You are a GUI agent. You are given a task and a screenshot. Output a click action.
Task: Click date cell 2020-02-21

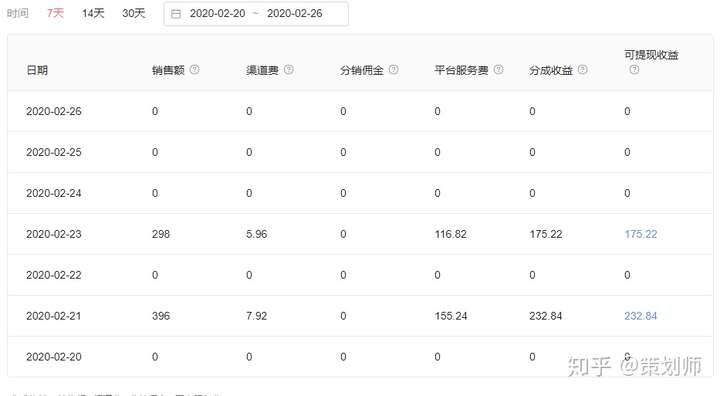[x=54, y=316]
